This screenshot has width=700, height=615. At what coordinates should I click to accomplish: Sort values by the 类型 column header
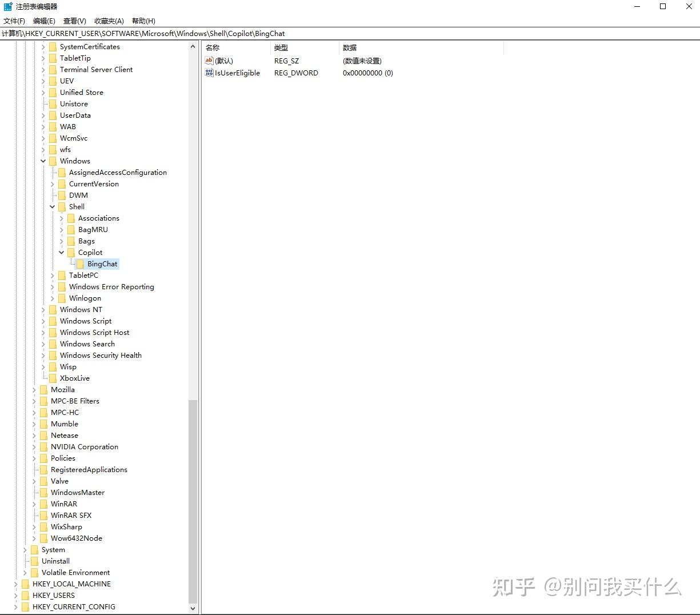tap(305, 48)
